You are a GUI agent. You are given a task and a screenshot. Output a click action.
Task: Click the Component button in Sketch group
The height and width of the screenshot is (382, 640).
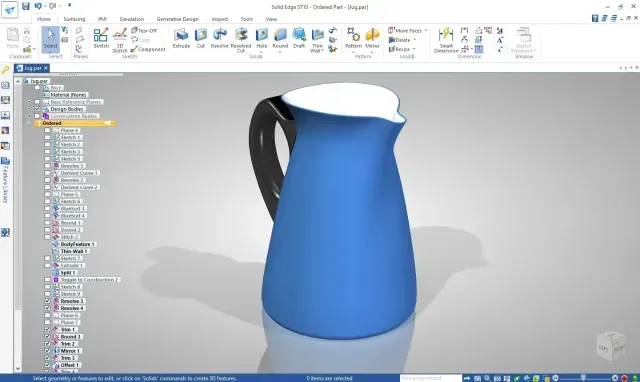148,49
